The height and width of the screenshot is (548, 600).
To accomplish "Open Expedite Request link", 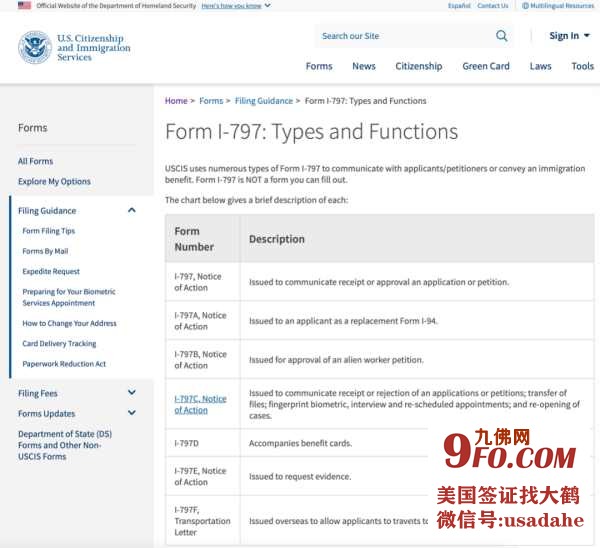I will (x=51, y=271).
